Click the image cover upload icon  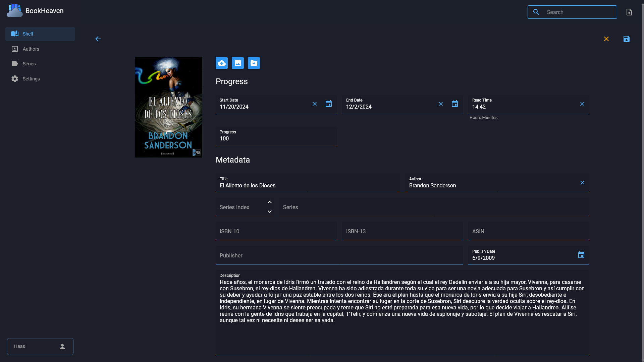tap(238, 63)
